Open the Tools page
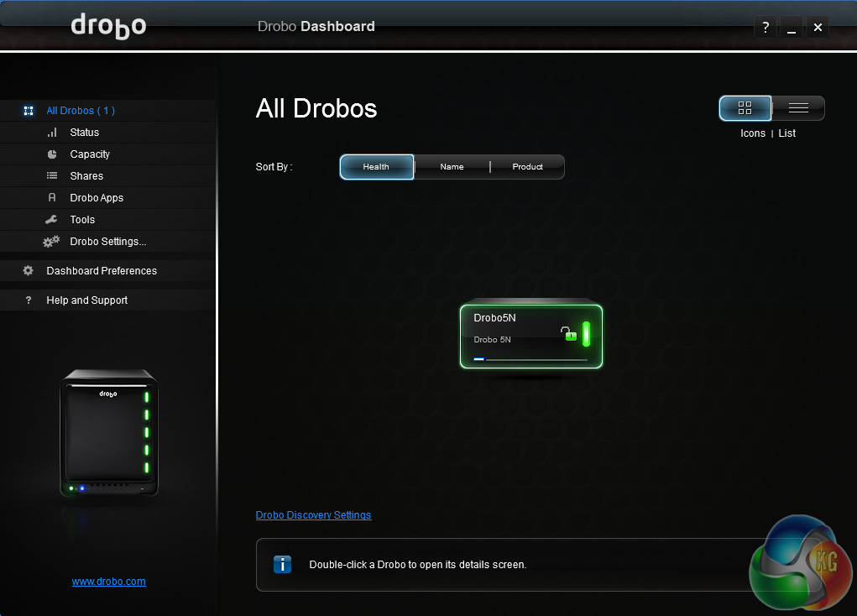 coord(107,220)
